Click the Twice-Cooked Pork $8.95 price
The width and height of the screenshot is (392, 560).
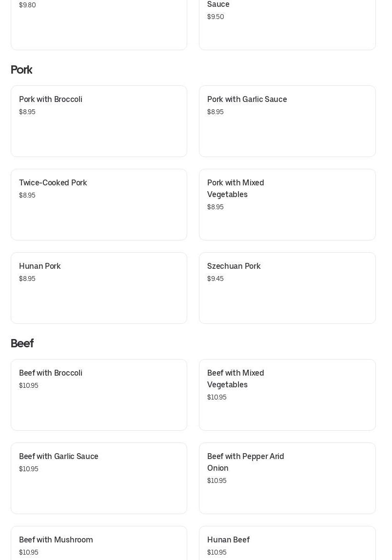(27, 195)
